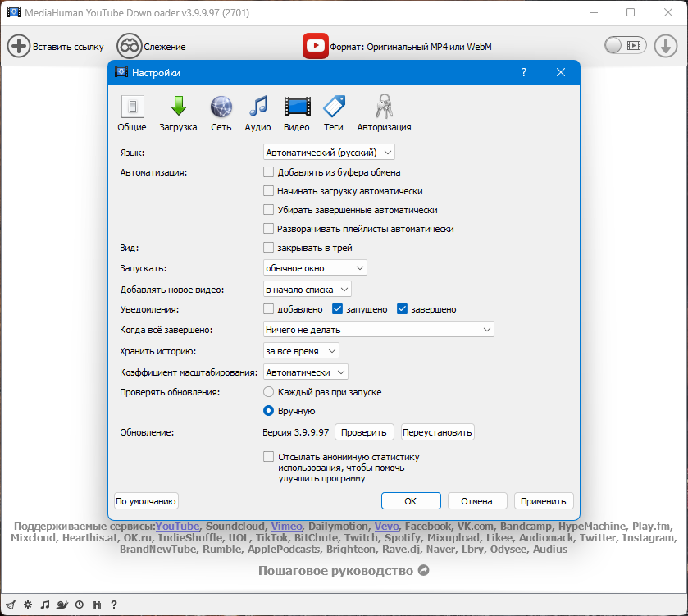
Task: Toggle the video mode switch in toolbar
Action: (x=625, y=45)
